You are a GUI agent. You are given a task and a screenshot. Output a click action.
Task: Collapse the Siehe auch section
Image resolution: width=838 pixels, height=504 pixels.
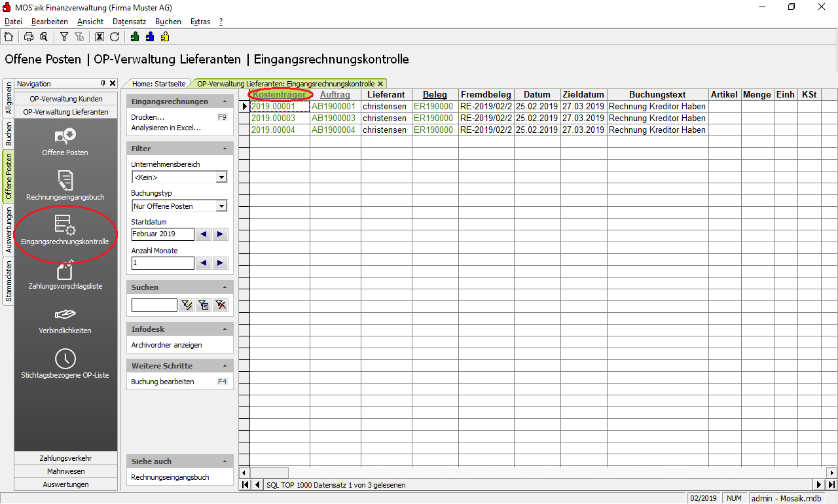tap(225, 461)
